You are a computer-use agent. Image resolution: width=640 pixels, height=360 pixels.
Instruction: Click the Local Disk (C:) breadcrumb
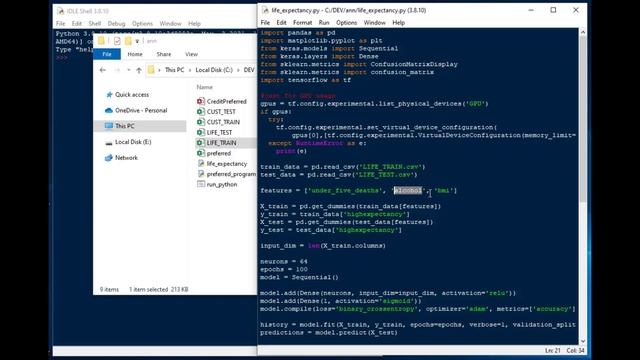pyautogui.click(x=214, y=70)
